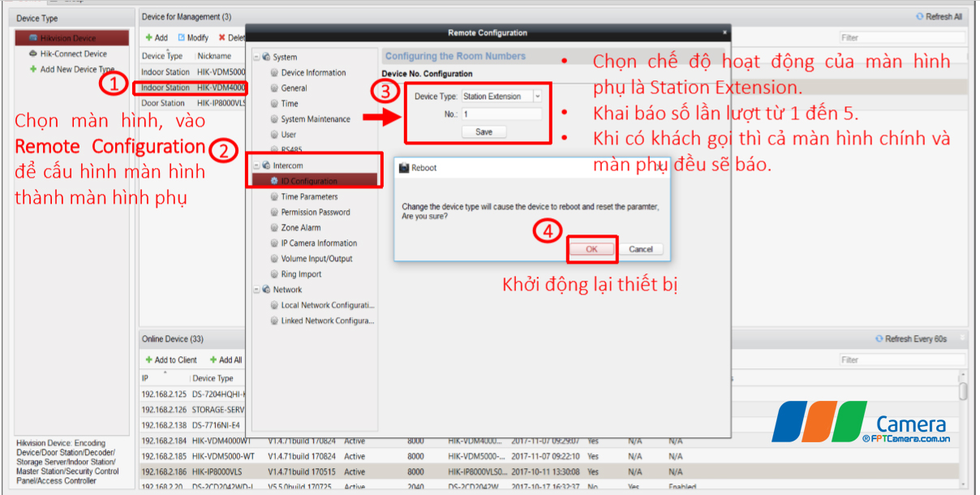Click the Refresh Every 60s icon
This screenshot has width=980, height=495.
pos(879,339)
